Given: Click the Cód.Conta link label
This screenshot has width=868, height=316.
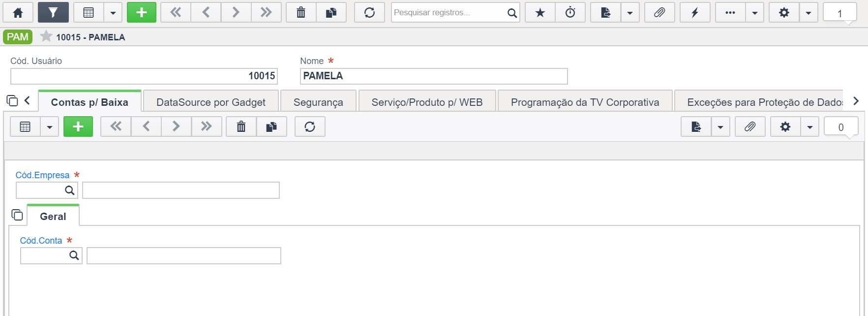Looking at the screenshot, I should pos(41,241).
